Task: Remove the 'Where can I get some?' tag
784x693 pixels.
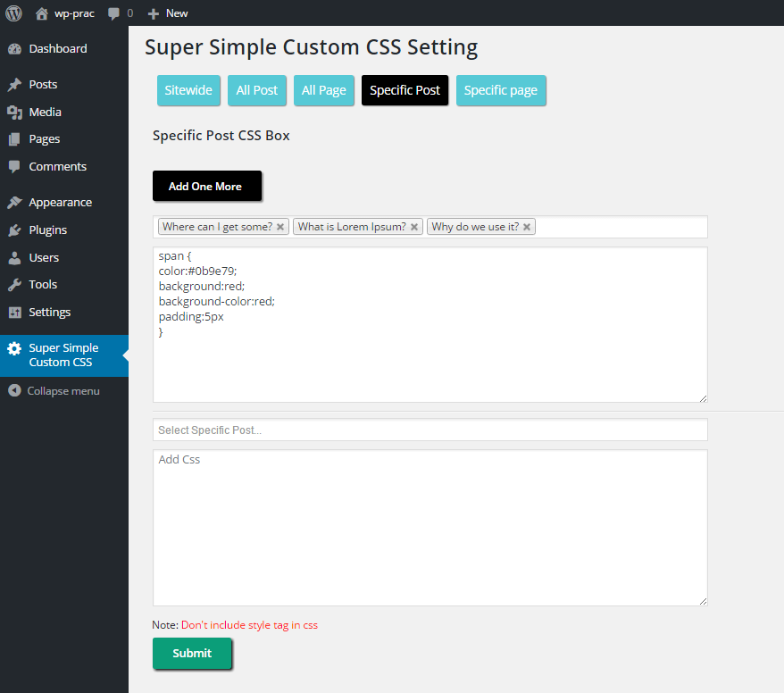Action: (280, 227)
